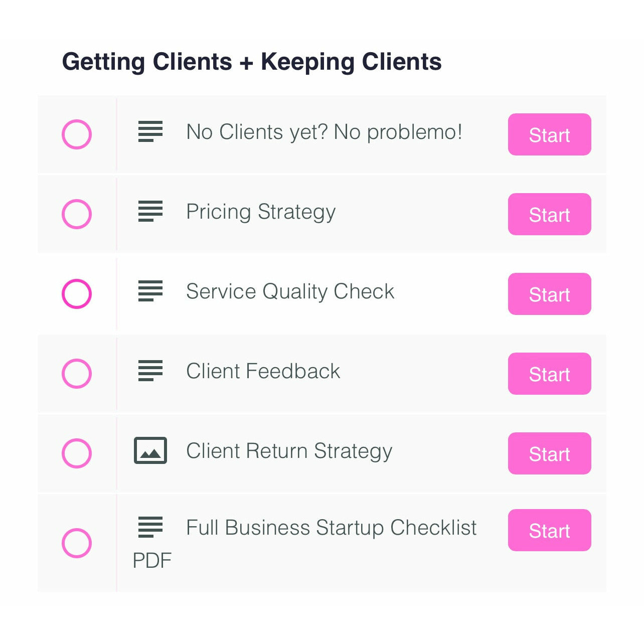Click text icon next to Service Quality Check
The width and height of the screenshot is (644, 644).
pyautogui.click(x=150, y=291)
